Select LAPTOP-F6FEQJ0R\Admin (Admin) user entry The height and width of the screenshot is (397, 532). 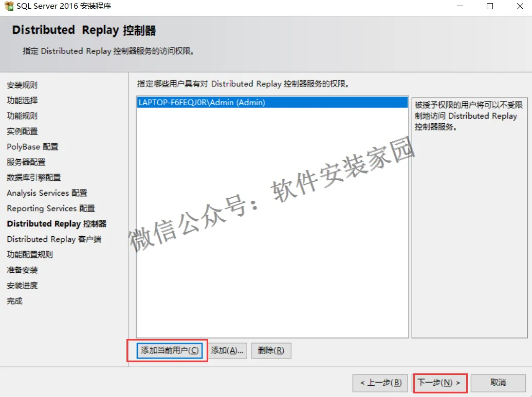click(x=272, y=102)
